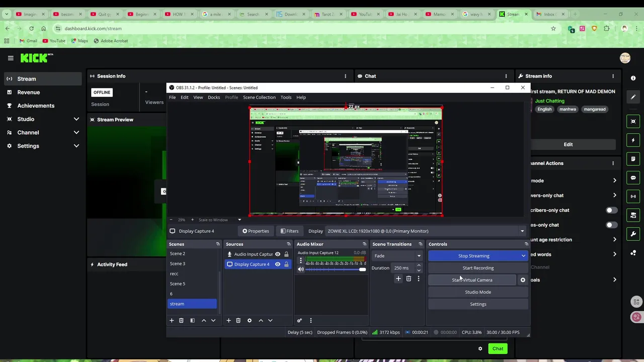Move source up in Sources toolbar
The image size is (644, 362).
point(261,320)
